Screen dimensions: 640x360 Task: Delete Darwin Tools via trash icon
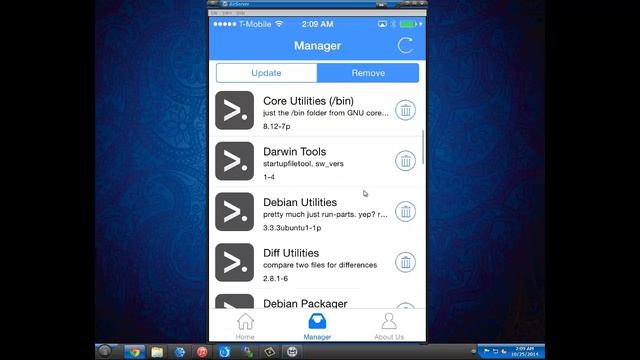(x=405, y=161)
